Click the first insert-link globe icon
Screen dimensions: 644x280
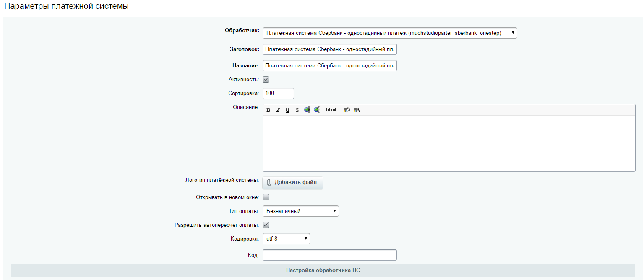pos(307,110)
